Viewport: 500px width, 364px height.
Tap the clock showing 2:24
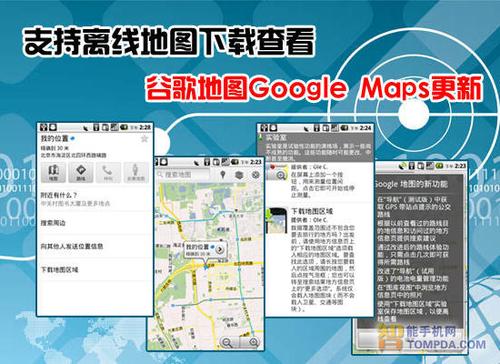[x=366, y=128]
